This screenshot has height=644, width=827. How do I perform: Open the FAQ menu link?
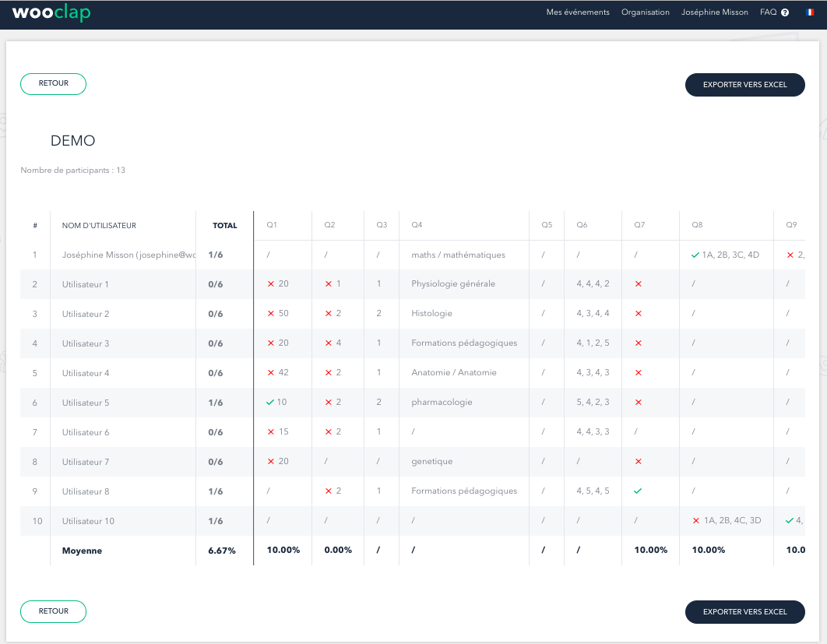click(768, 12)
